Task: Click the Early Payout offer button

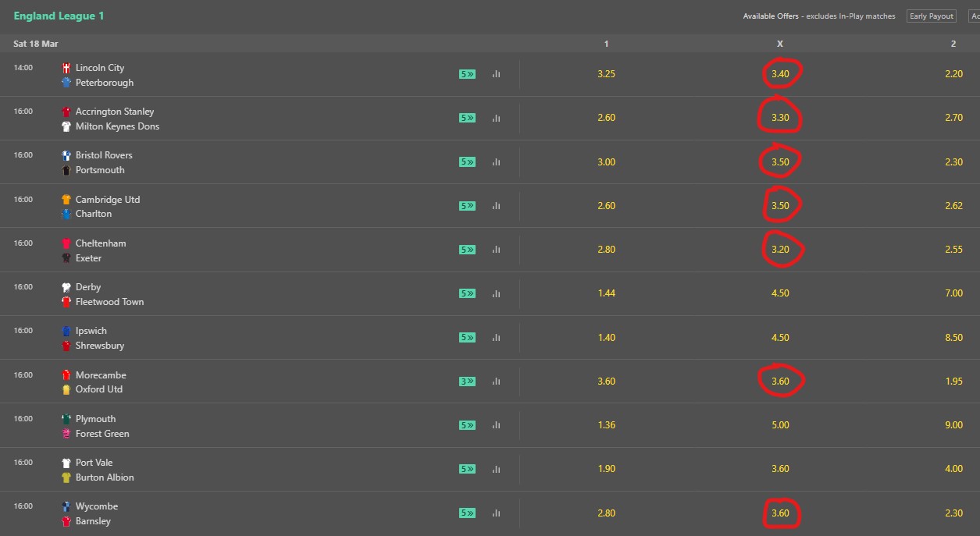Action: [931, 16]
